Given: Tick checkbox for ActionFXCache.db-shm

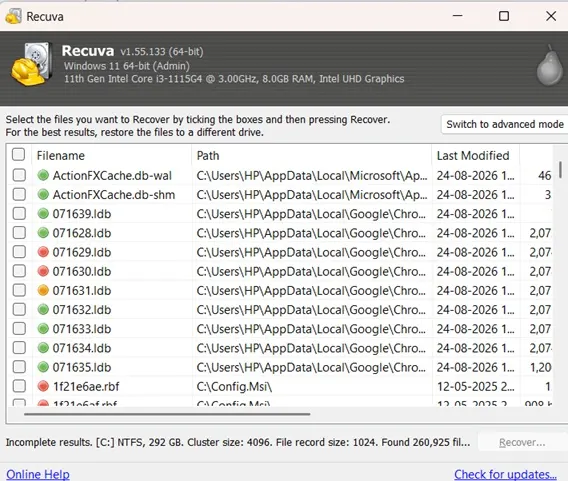Looking at the screenshot, I should (x=19, y=195).
